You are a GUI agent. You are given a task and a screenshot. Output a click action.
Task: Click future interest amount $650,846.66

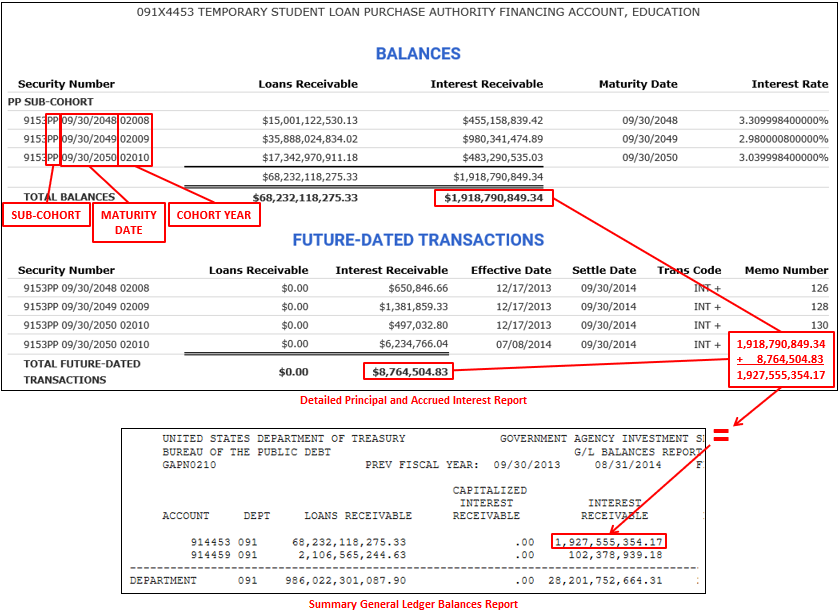pyautogui.click(x=418, y=288)
